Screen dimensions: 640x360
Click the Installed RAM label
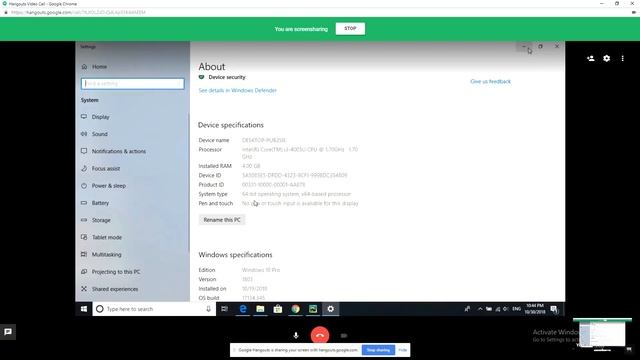215,166
